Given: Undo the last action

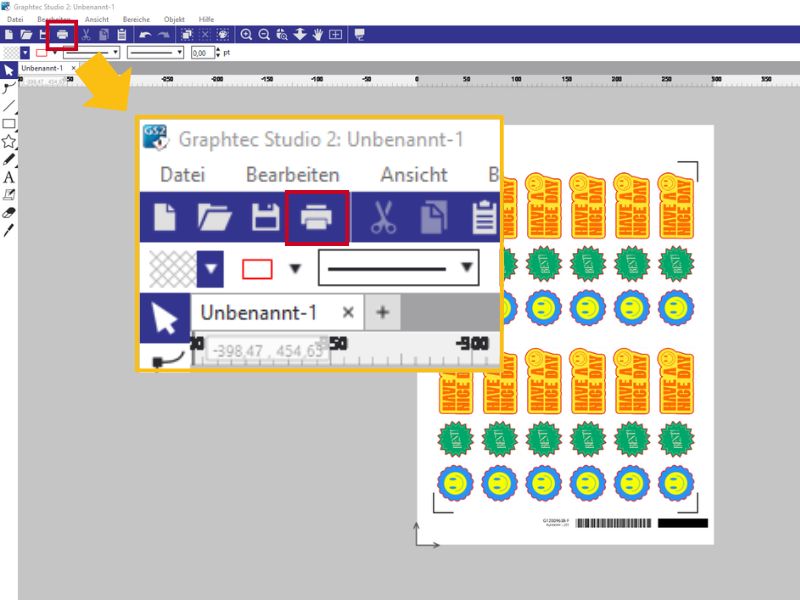Looking at the screenshot, I should click(145, 35).
